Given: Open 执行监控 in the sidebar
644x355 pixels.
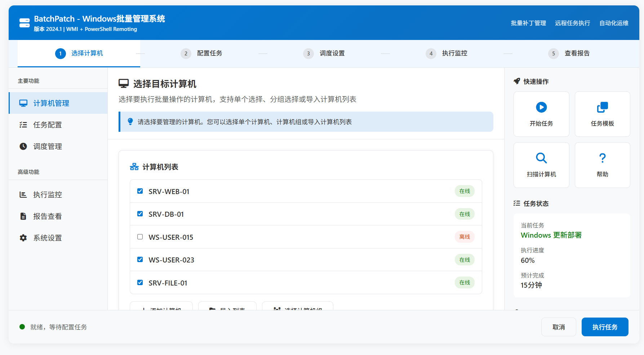Looking at the screenshot, I should click(x=58, y=195).
